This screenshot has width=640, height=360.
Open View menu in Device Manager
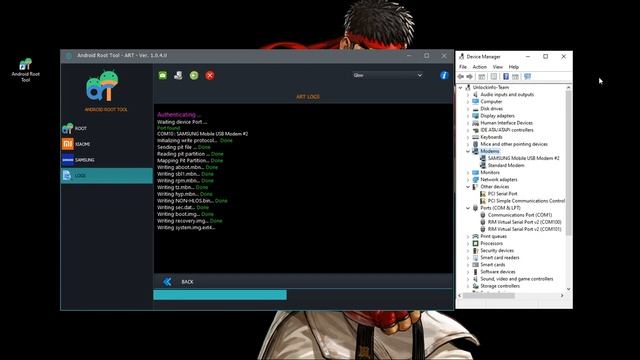(x=498, y=67)
